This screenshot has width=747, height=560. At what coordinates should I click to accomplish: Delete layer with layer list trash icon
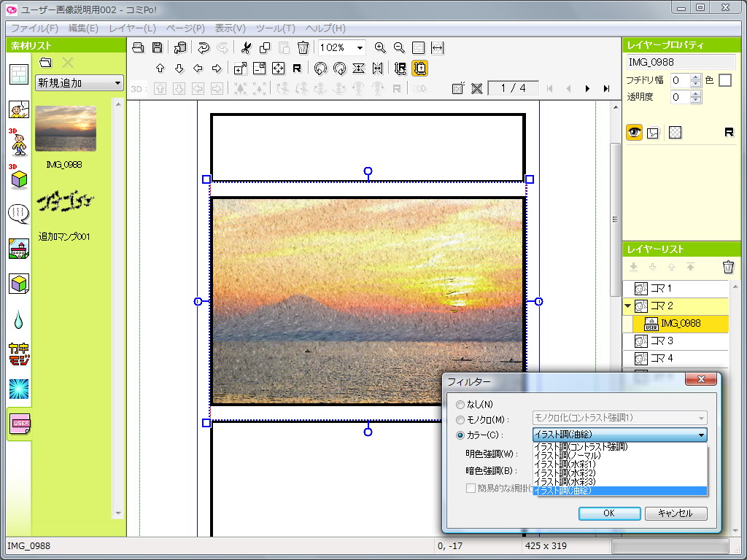point(728,267)
